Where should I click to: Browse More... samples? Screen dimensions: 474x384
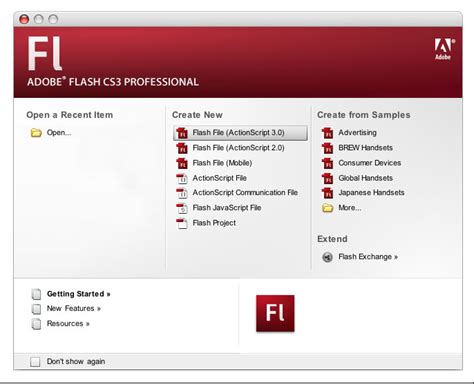[x=350, y=208]
